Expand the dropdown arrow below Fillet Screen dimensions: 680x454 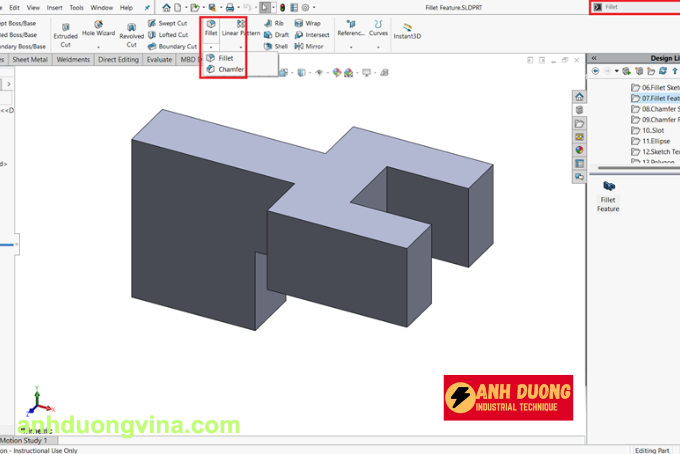(211, 46)
